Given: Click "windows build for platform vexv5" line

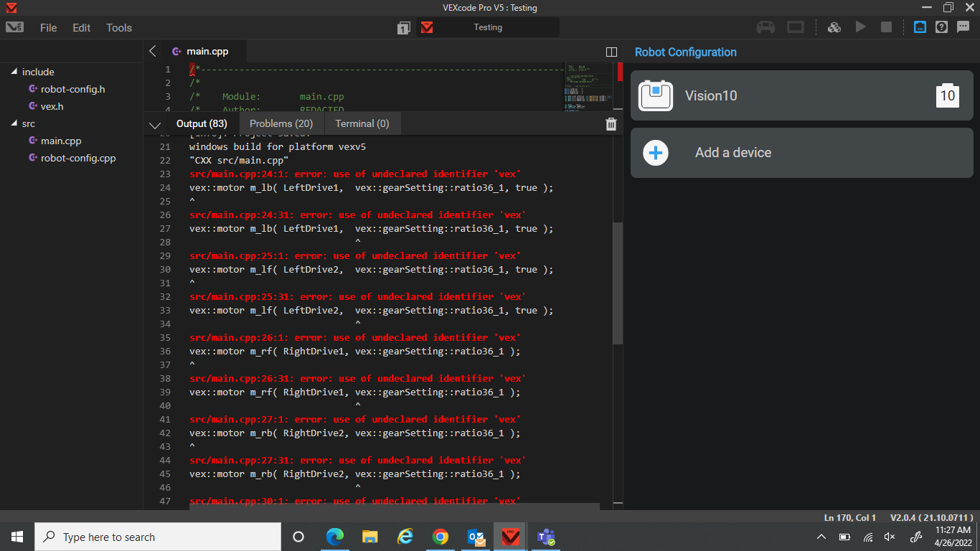Looking at the screenshot, I should click(278, 147).
